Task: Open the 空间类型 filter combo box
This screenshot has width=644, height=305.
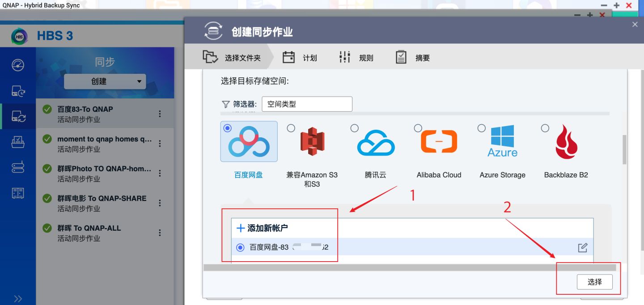Action: (307, 104)
